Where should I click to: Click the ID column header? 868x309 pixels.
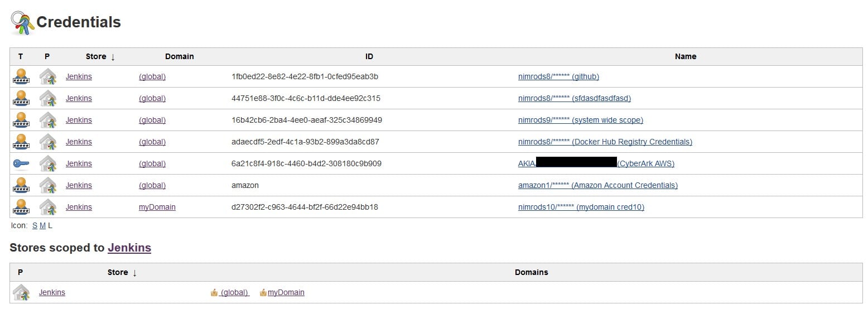point(369,56)
